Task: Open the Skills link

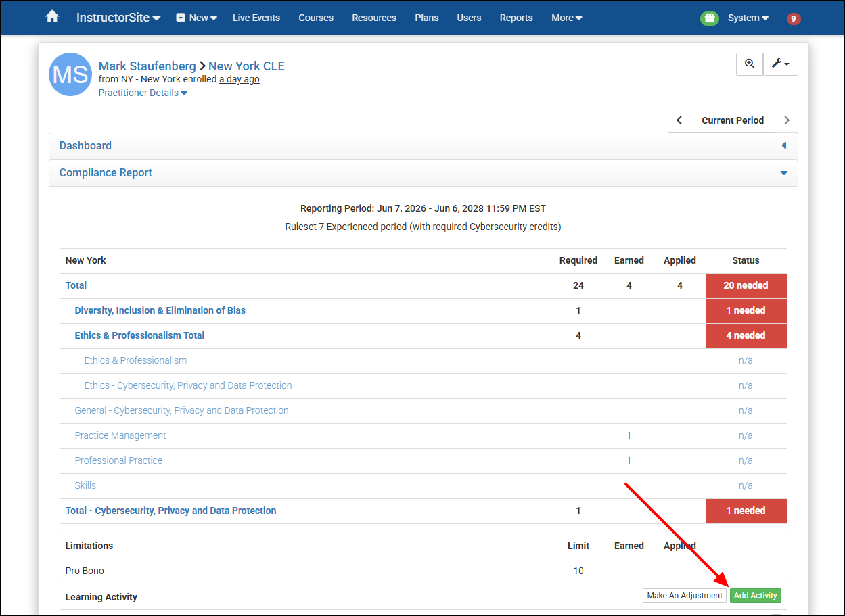Action: coord(85,485)
